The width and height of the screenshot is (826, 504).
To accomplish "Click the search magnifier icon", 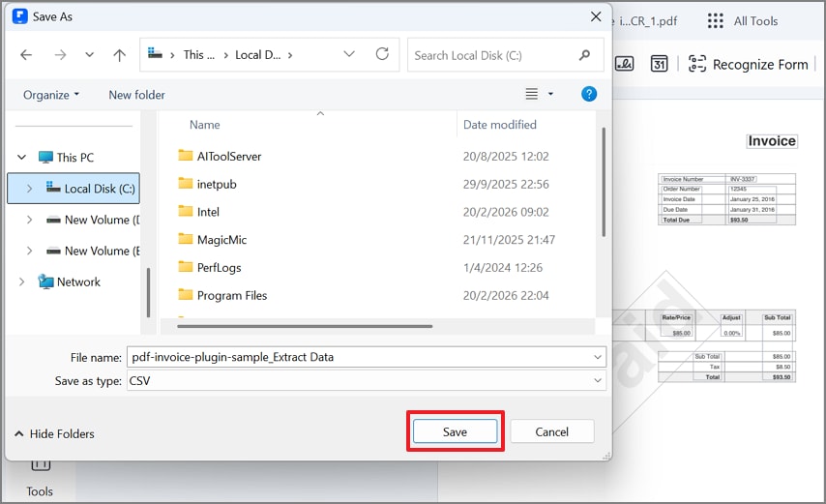I will point(584,55).
